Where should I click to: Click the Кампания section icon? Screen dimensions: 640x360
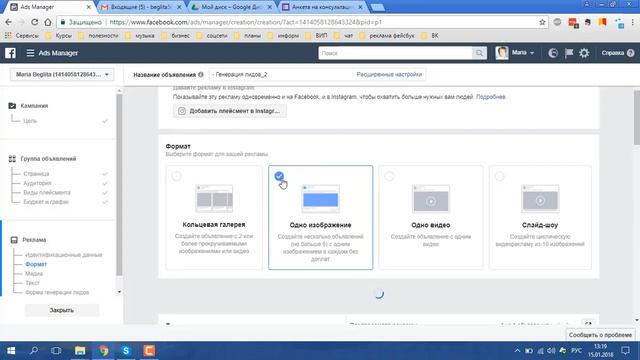(12, 106)
